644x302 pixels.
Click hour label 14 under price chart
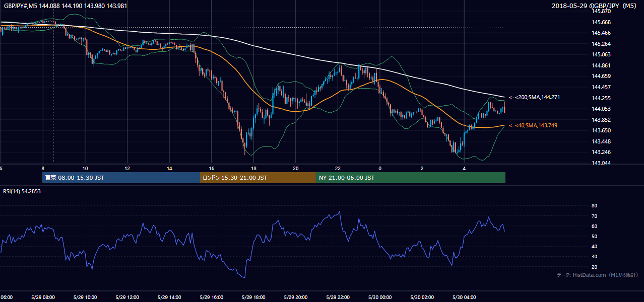click(169, 169)
